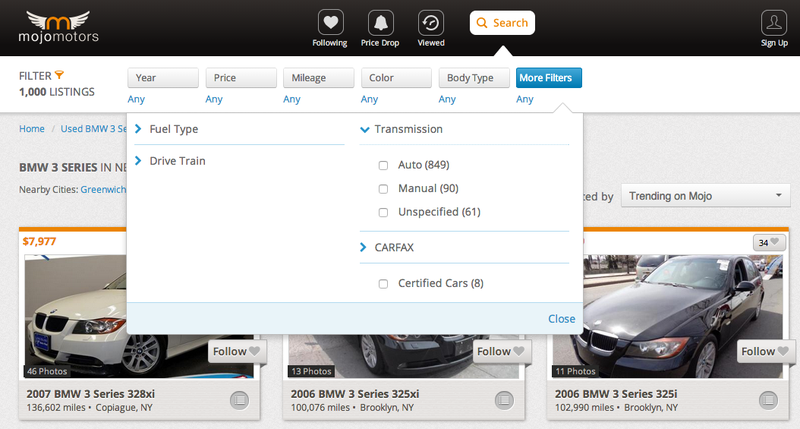Click the Any value under Body Type
The height and width of the screenshot is (429, 800).
(x=447, y=99)
